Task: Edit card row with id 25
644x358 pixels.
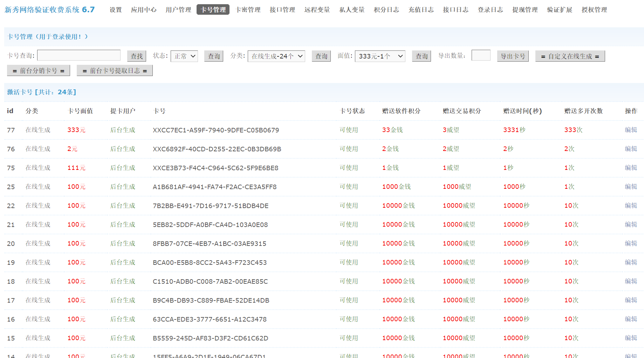Action: tap(631, 187)
